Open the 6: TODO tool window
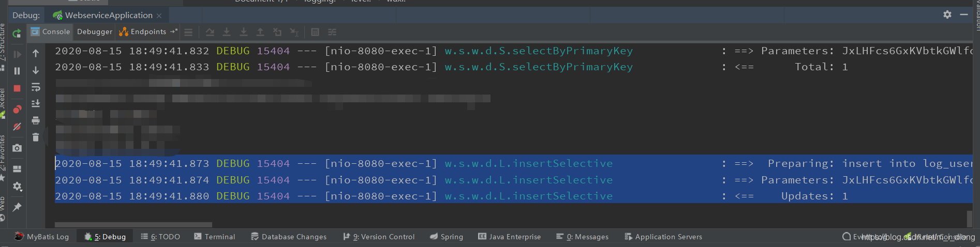The height and width of the screenshot is (247, 980). [x=160, y=237]
